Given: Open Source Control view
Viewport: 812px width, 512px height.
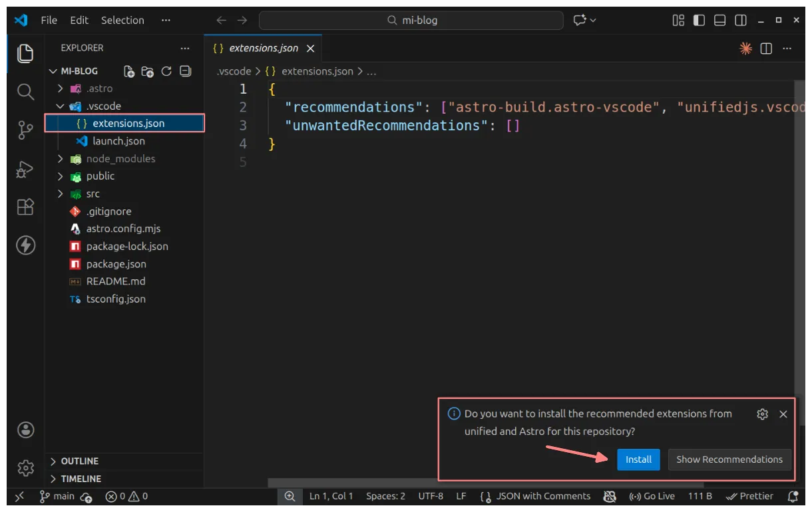Looking at the screenshot, I should point(25,130).
